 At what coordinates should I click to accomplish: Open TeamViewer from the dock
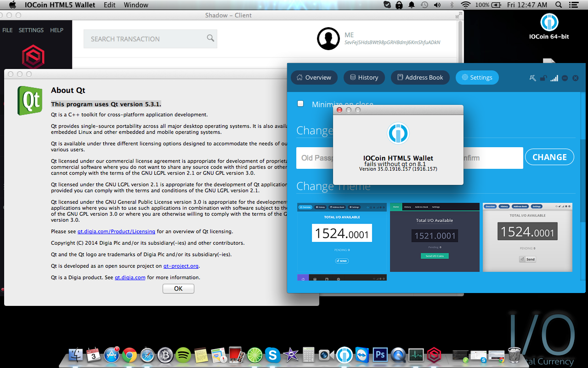coord(362,355)
